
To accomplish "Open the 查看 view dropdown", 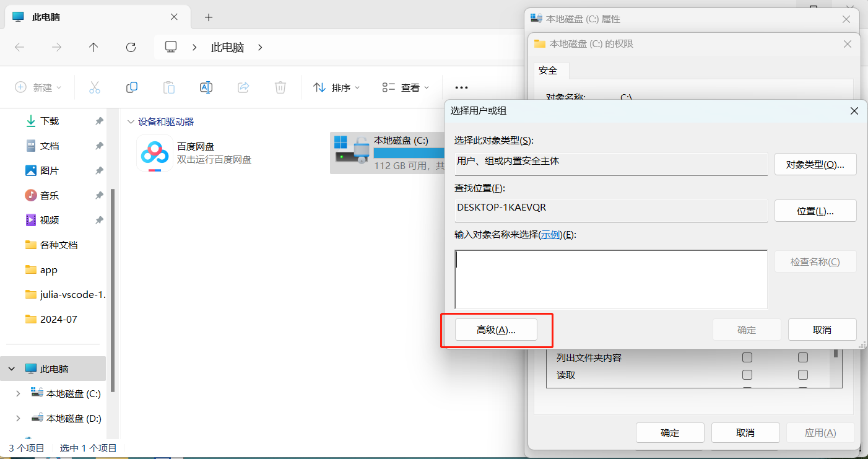I will click(x=406, y=87).
